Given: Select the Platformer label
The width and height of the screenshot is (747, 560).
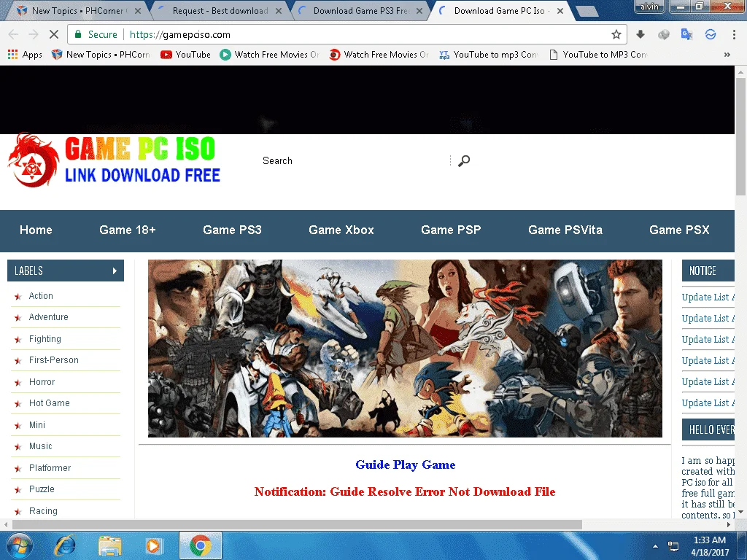Looking at the screenshot, I should tap(50, 467).
